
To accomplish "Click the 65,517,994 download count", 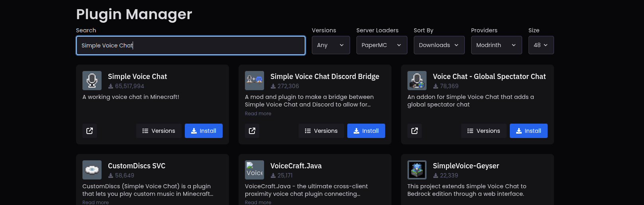I will 129,86.
